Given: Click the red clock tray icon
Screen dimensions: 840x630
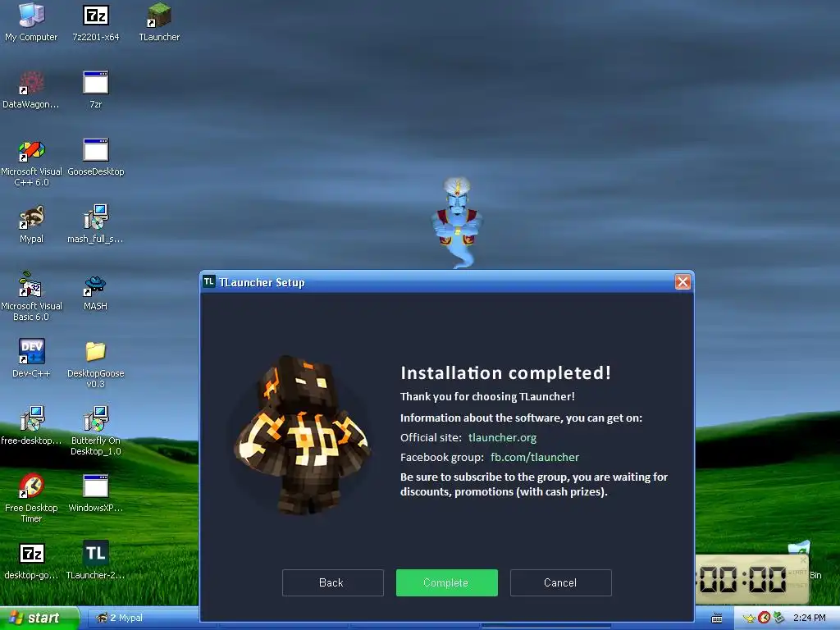Looking at the screenshot, I should pos(764,618).
